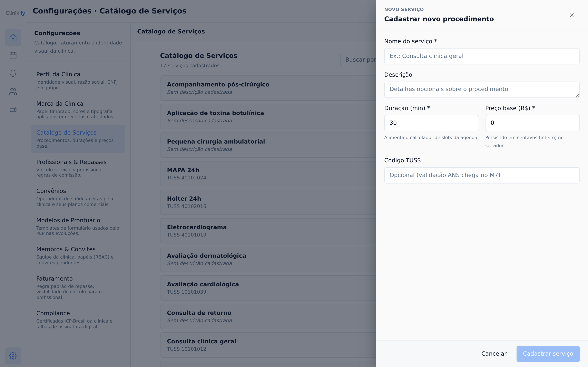This screenshot has height=367, width=588.
Task: Focus the Nome do serviço field
Action: point(482,56)
